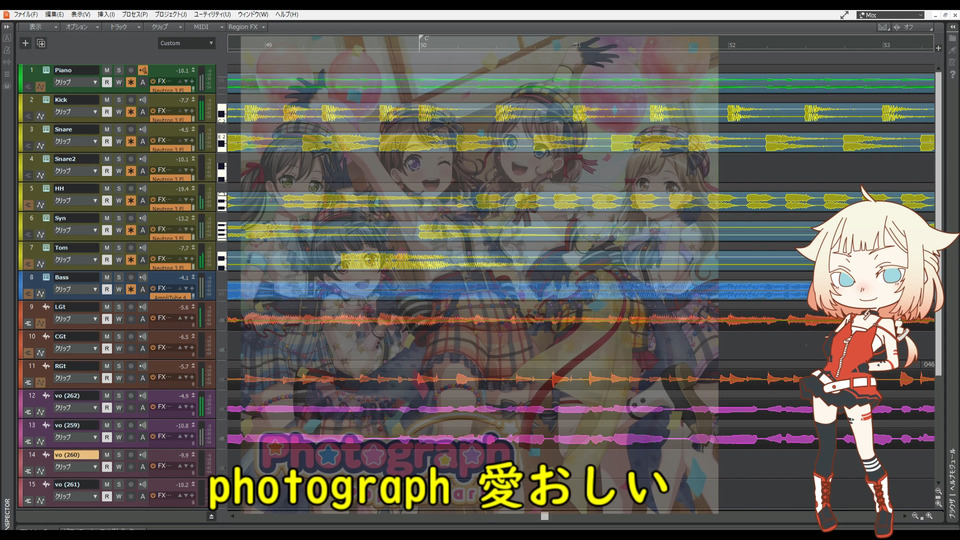This screenshot has width=960, height=540.
Task: Select the vo (260) track name field
Action: coord(76,455)
